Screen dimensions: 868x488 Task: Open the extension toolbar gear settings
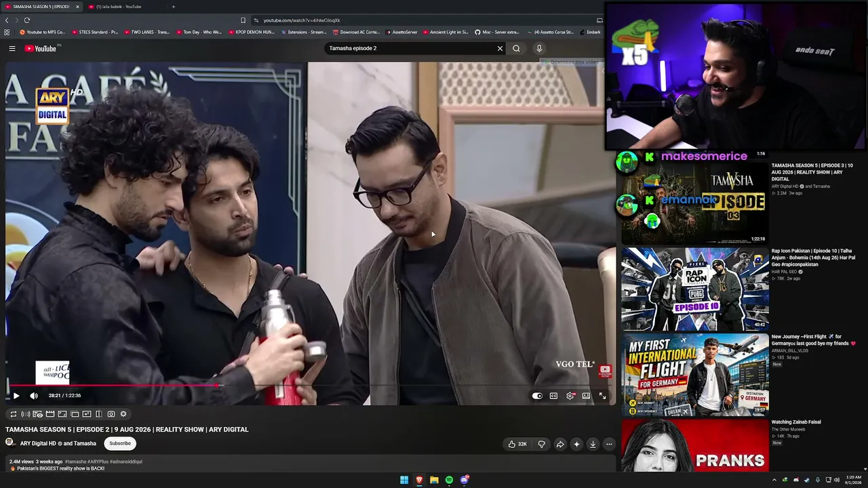click(123, 414)
